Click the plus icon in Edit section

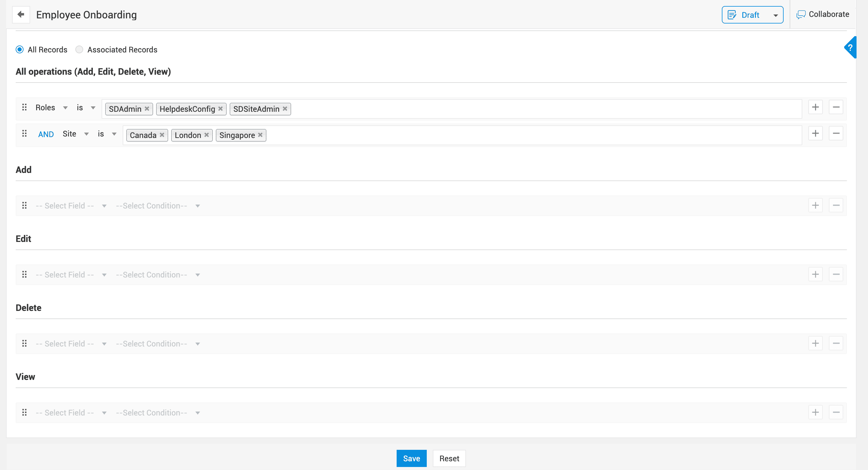pos(815,274)
